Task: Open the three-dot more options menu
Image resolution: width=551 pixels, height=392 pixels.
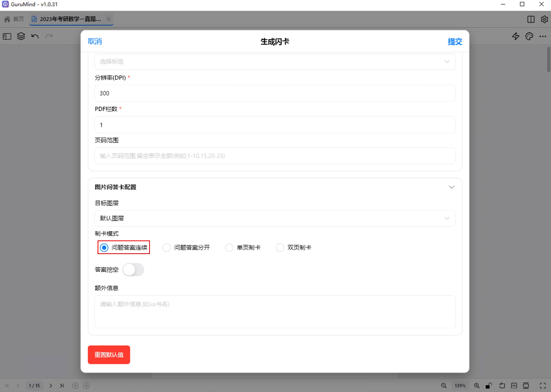Action: 543,37
